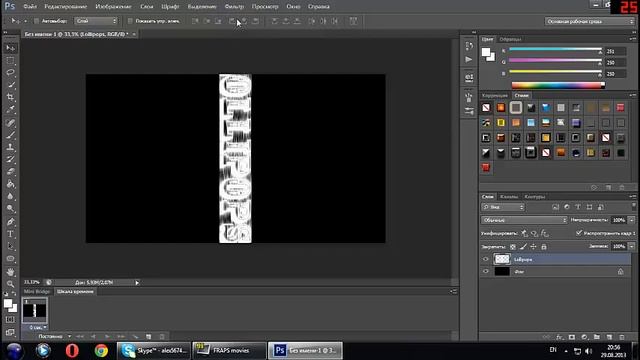Viewport: 640px width, 360px height.
Task: Toggle lock image pixels brush icon
Action: tap(523, 247)
